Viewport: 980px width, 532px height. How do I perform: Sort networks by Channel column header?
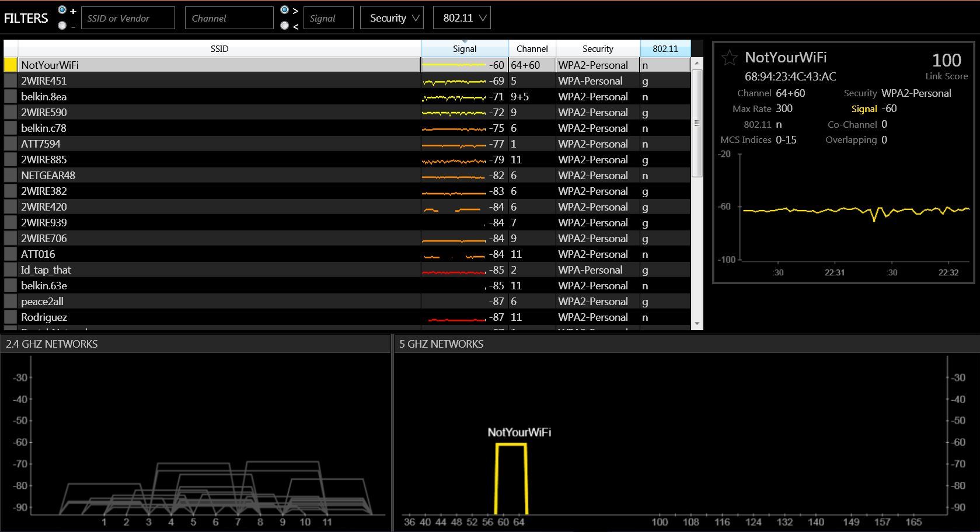coord(532,48)
